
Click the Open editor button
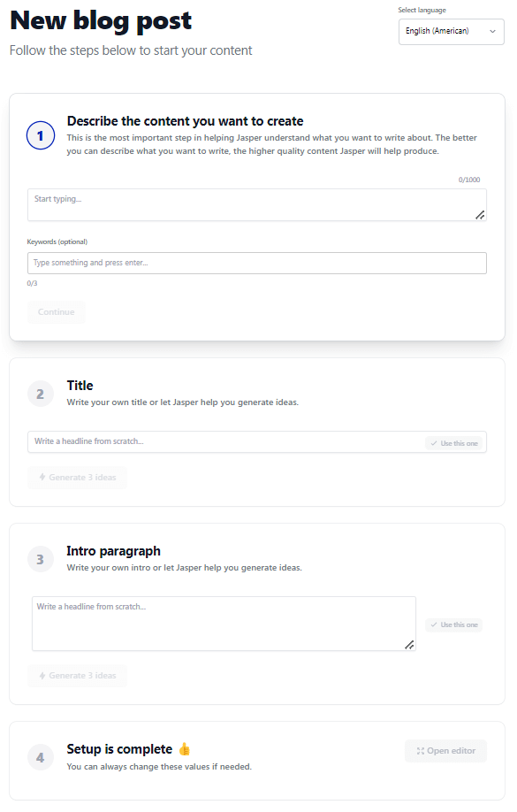point(445,751)
